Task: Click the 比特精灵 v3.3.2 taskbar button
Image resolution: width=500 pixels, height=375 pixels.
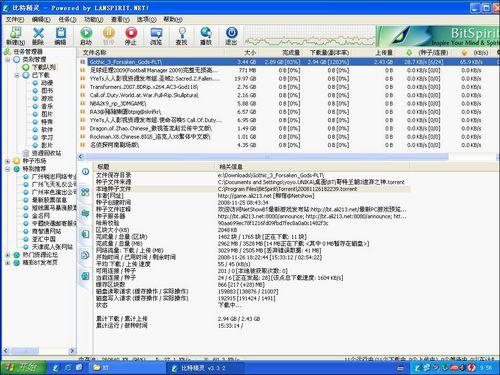Action: [x=205, y=368]
